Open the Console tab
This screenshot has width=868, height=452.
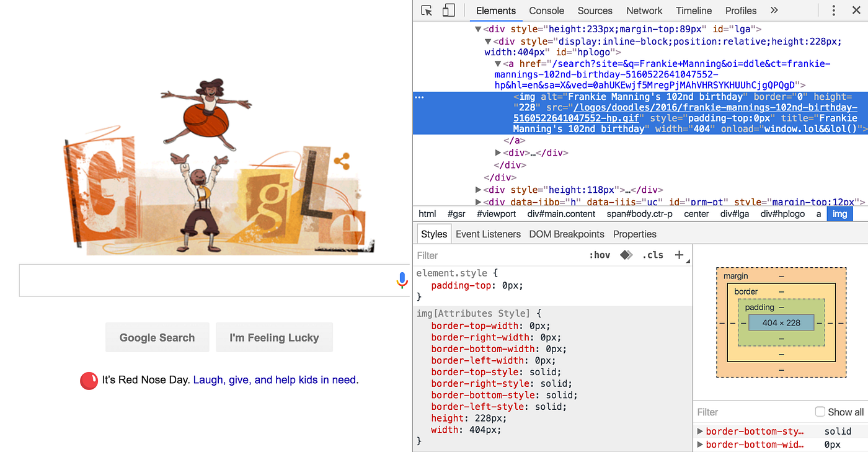click(x=546, y=11)
